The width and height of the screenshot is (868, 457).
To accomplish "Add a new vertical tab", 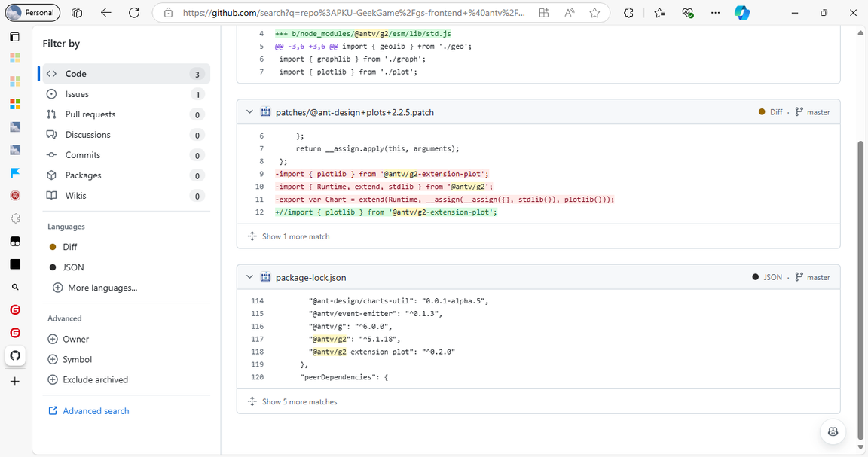I will pyautogui.click(x=15, y=381).
